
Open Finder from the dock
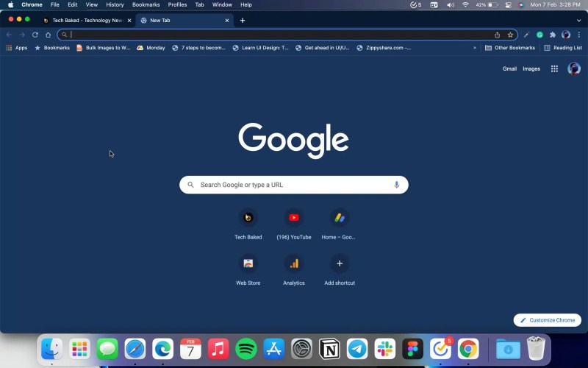pos(51,349)
